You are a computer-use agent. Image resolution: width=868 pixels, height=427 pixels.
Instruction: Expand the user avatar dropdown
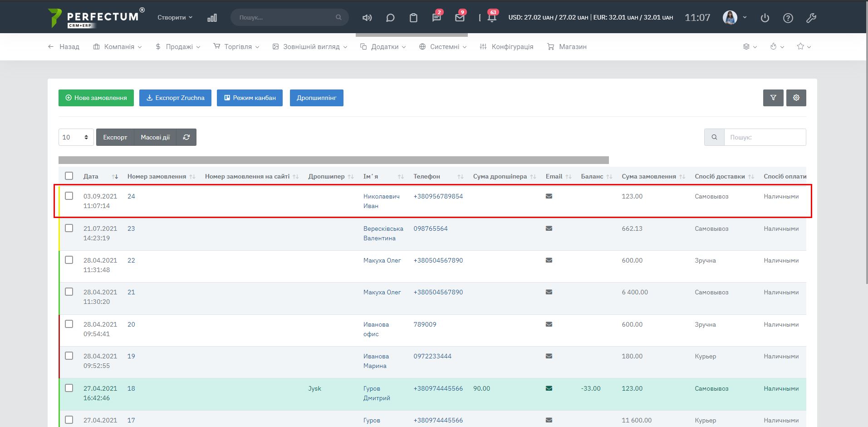[735, 18]
